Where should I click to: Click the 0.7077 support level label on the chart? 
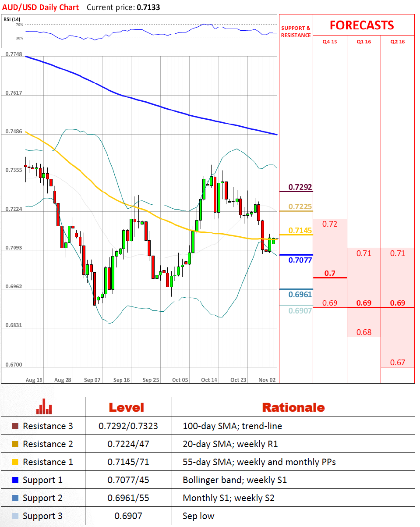pyautogui.click(x=300, y=260)
